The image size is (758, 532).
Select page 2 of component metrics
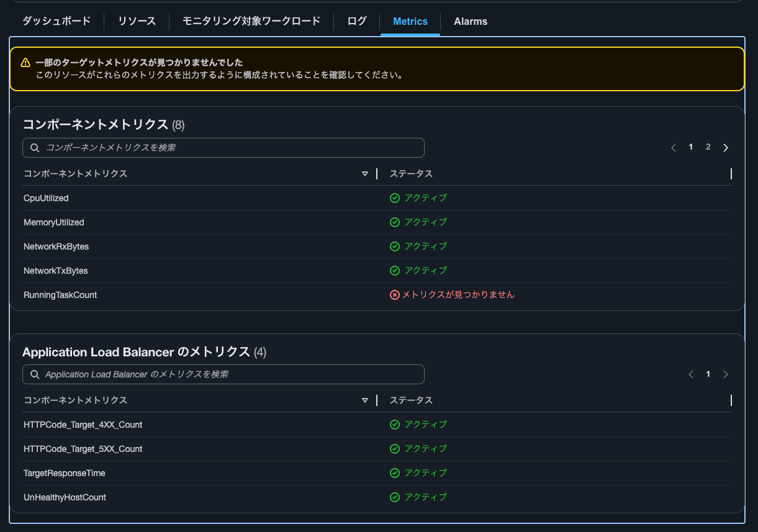(x=708, y=147)
